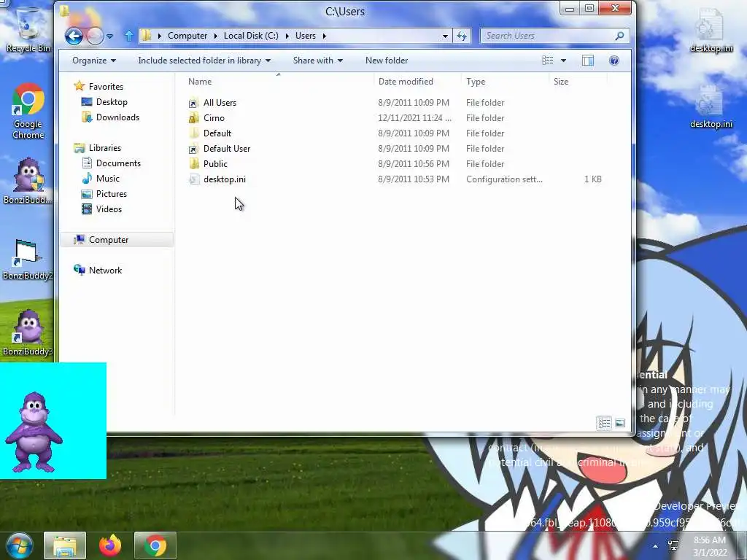Viewport: 747px width, 560px height.
Task: Select Computer in the navigation pane
Action: (x=109, y=239)
